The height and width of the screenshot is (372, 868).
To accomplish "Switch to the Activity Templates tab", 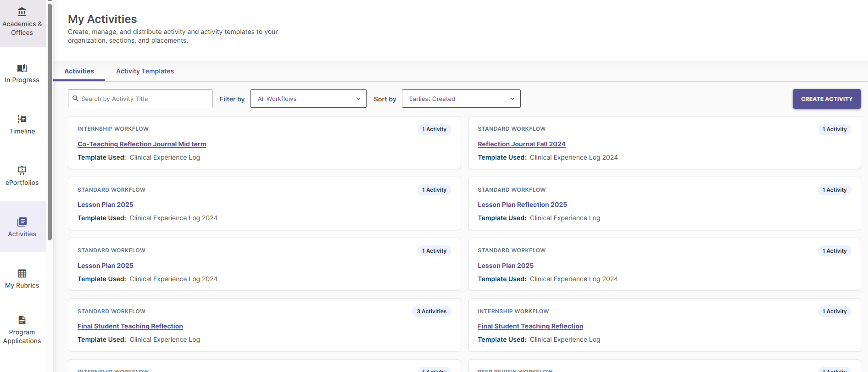I will coord(145,71).
